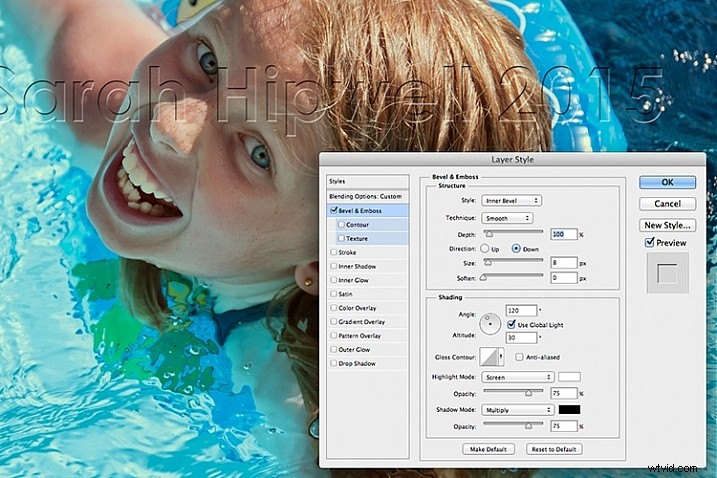Open the Technique dropdown showing Smooth
Screen dimensions: 717x478
[507, 218]
